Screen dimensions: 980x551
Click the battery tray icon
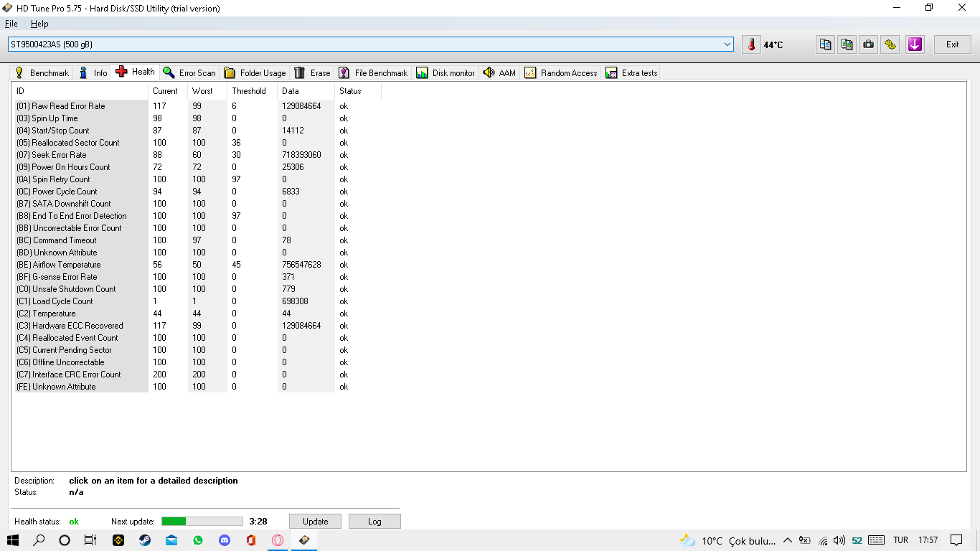pos(805,540)
